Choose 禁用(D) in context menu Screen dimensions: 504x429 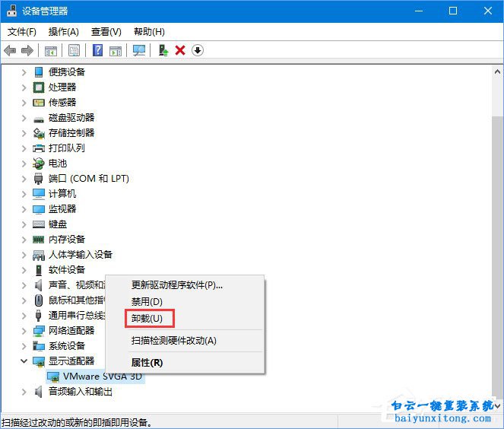point(185,302)
